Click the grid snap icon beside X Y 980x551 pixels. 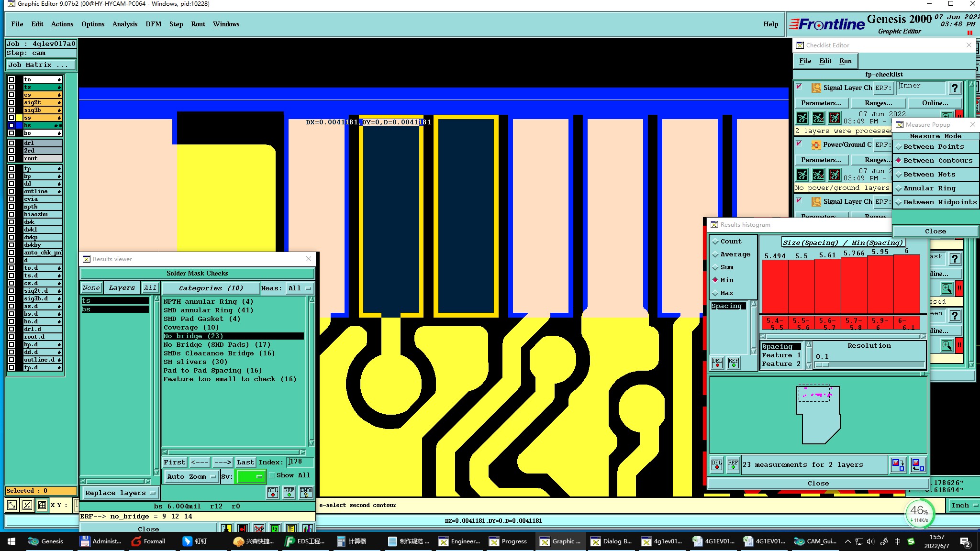tap(42, 505)
